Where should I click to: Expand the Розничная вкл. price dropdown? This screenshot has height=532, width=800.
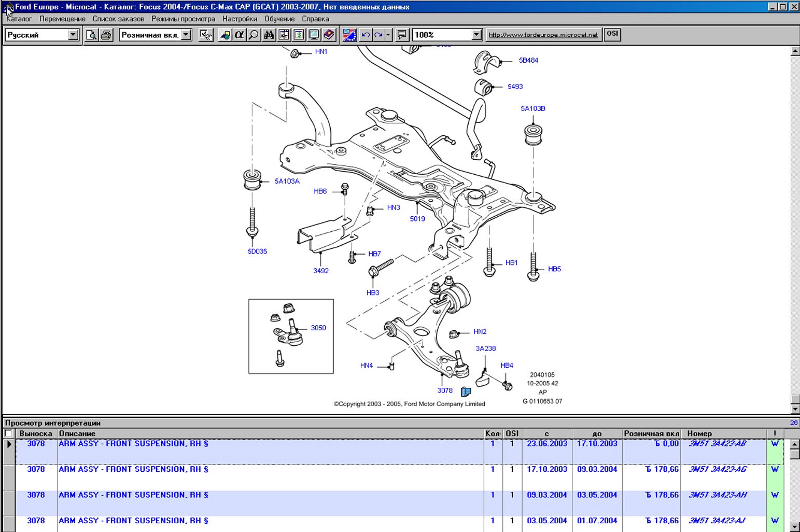point(186,35)
